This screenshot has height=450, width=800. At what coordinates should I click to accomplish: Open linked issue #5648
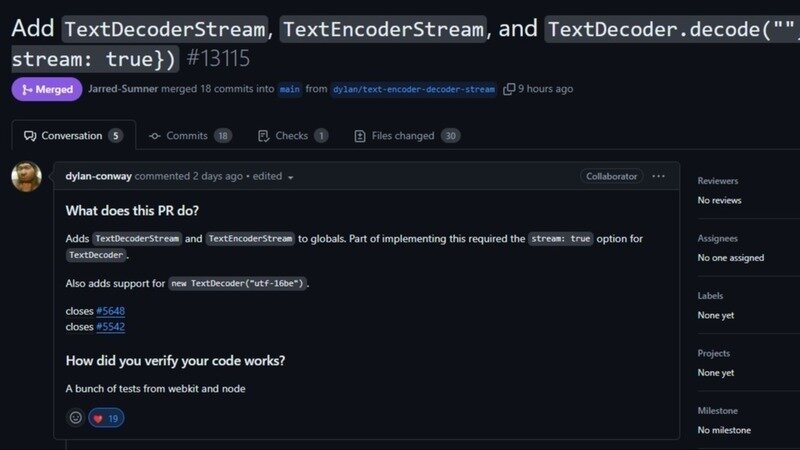(110, 311)
